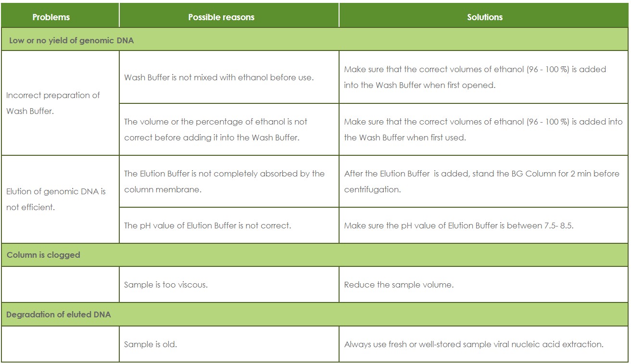Screen dimensions: 631x364
Task: Click the 'Always use fresh or well-stored sample' solution
Action: pos(474,344)
